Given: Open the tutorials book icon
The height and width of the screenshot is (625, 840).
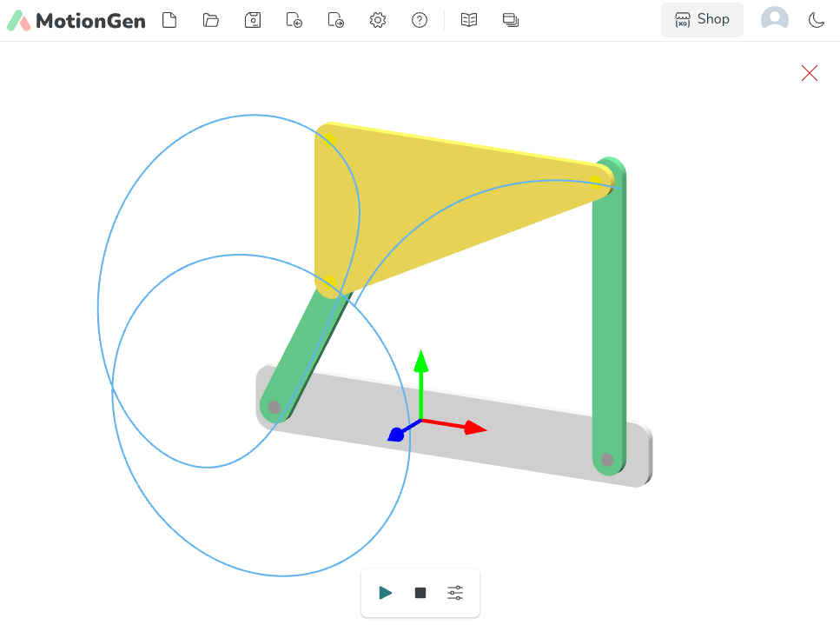Looking at the screenshot, I should pyautogui.click(x=469, y=20).
